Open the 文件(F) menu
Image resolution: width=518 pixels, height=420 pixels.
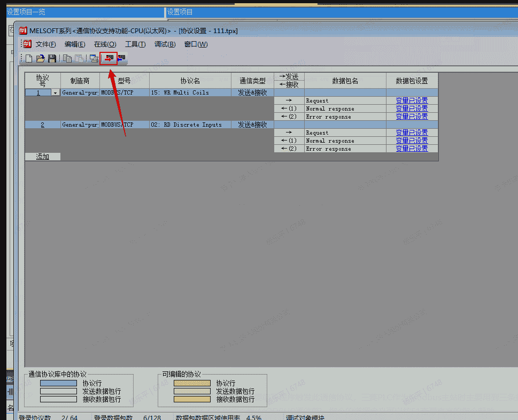tap(46, 44)
